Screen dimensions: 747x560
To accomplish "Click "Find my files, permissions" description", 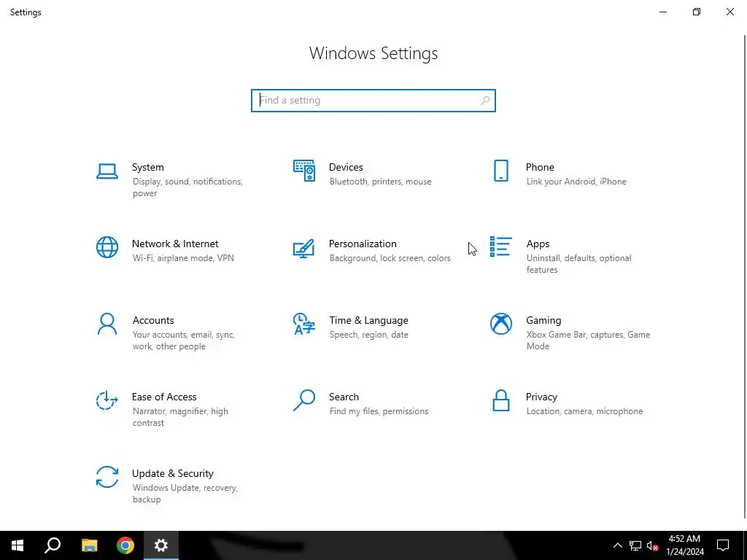I will [x=379, y=411].
